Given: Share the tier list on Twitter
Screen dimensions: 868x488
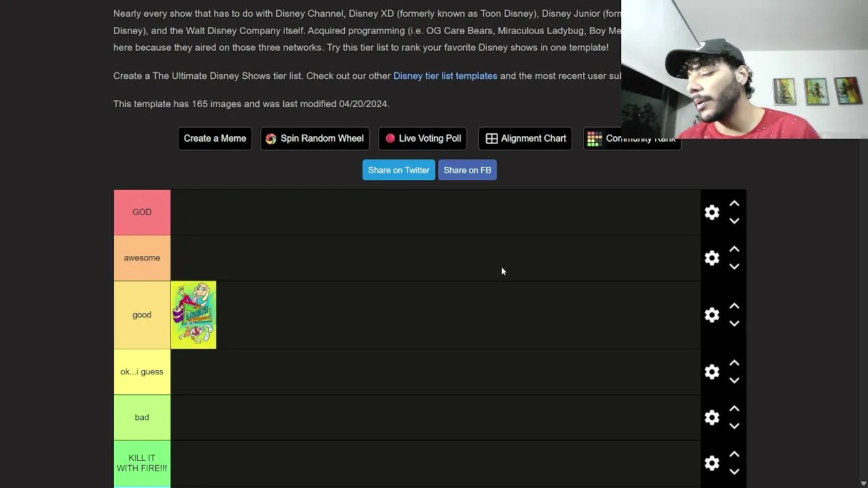Looking at the screenshot, I should click(399, 170).
